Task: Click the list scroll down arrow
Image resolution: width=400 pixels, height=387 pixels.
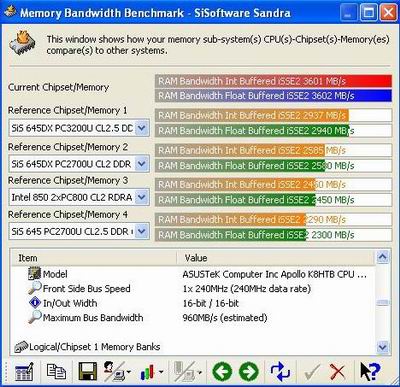Action: [x=382, y=347]
